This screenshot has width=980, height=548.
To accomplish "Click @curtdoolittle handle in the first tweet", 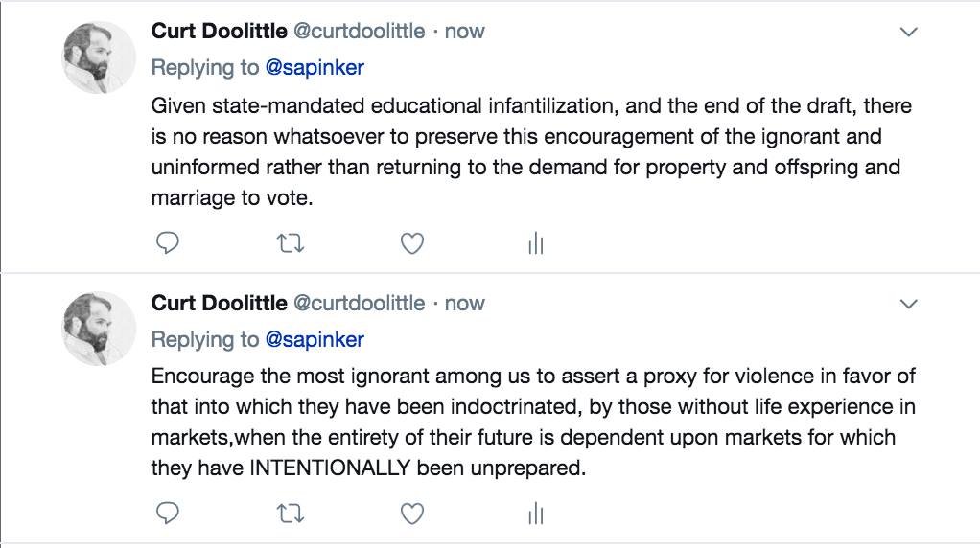I will (x=358, y=31).
